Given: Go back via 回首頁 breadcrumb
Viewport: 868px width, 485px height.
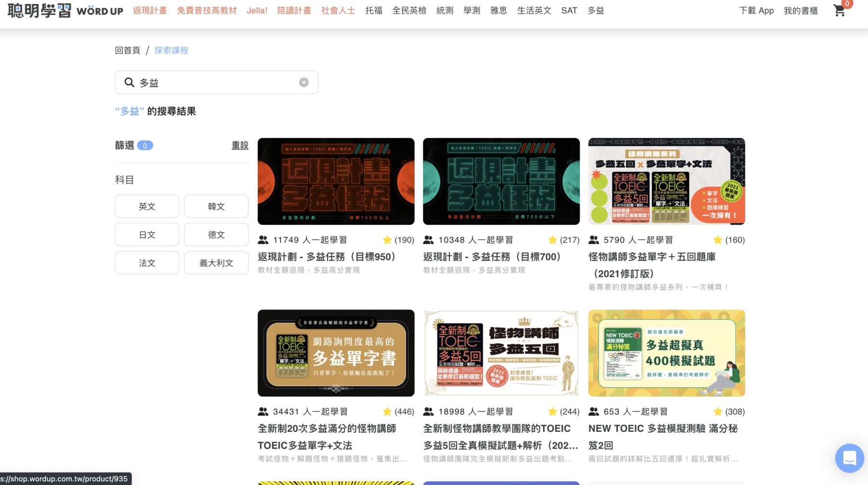Looking at the screenshot, I should [x=127, y=50].
